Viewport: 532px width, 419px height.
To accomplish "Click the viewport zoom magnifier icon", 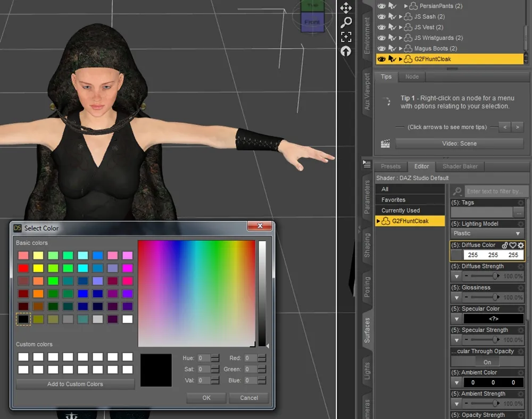I will (x=346, y=22).
